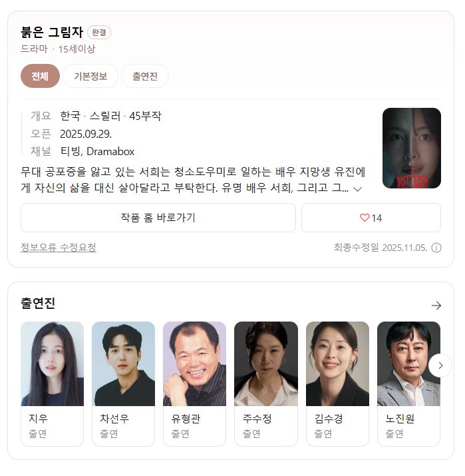Switch to the 기본정보 tab
465x476 pixels.
(x=90, y=76)
